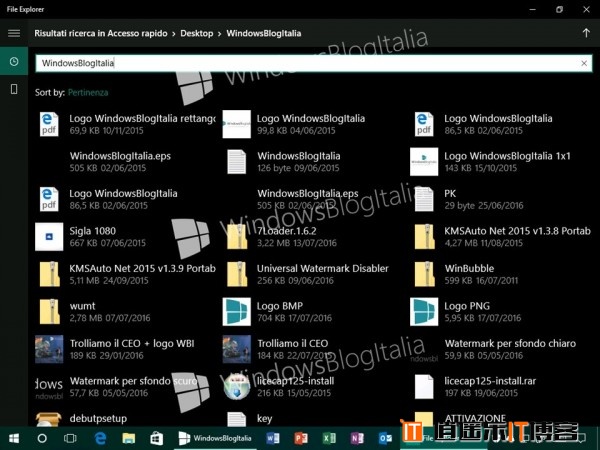The image size is (600, 450).
Task: Open licecap125-install installer icon
Action: [x=237, y=387]
